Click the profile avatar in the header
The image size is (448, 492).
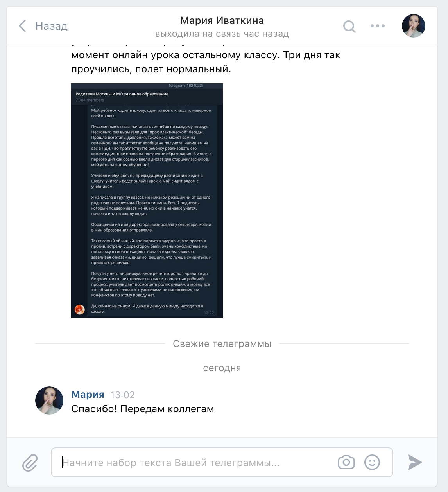tap(414, 26)
